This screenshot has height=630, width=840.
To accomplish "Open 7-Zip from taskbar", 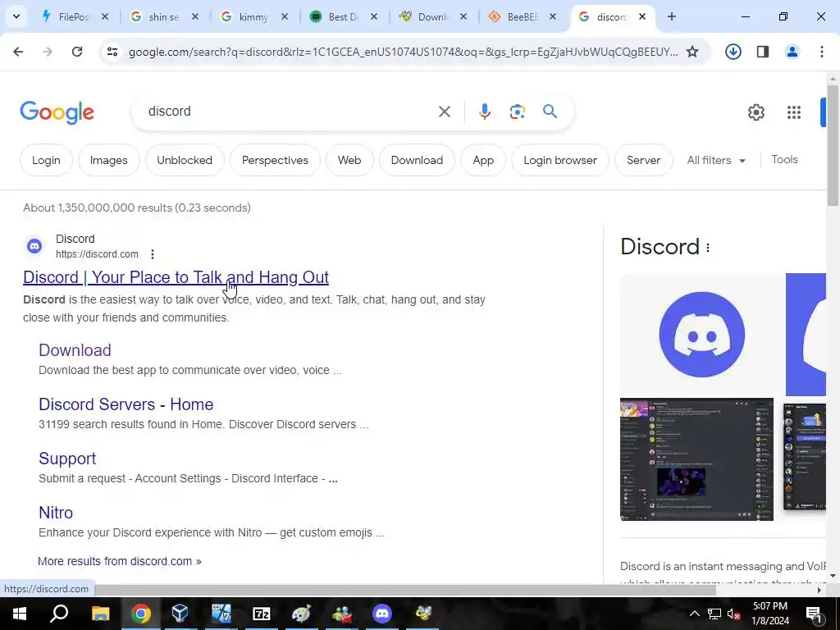I will coord(262,614).
